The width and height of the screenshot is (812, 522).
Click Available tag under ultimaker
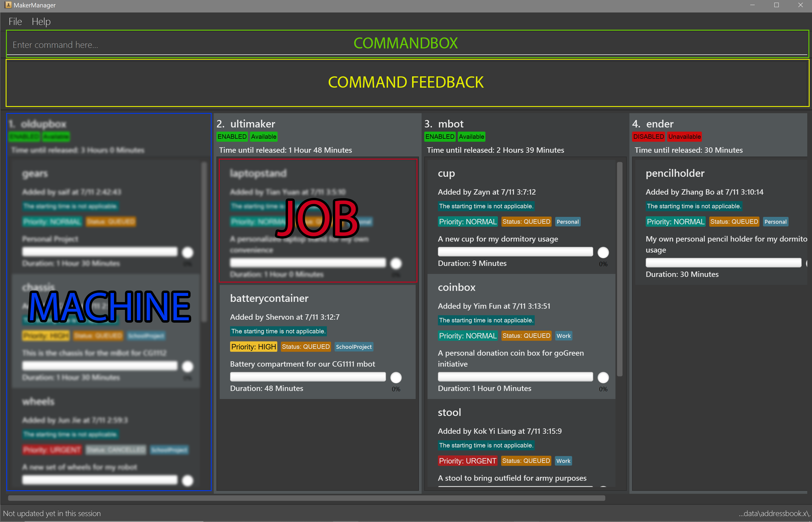tap(264, 137)
